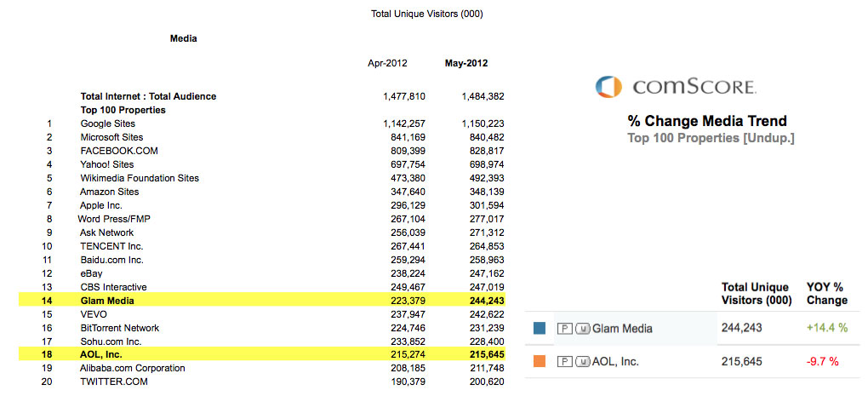Select the 'VEVO' row name
The height and width of the screenshot is (402, 868).
pyautogui.click(x=94, y=314)
